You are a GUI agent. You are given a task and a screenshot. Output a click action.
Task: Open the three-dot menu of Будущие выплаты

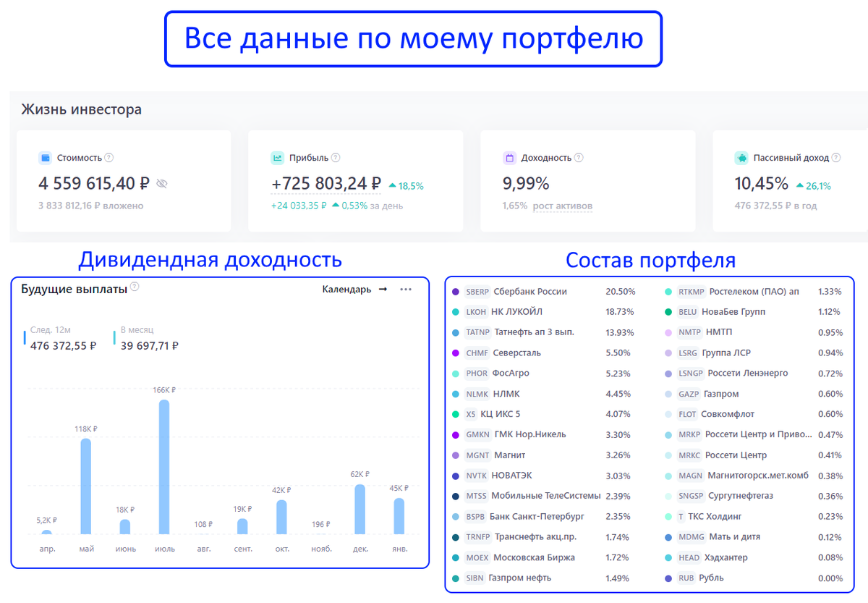click(x=406, y=290)
